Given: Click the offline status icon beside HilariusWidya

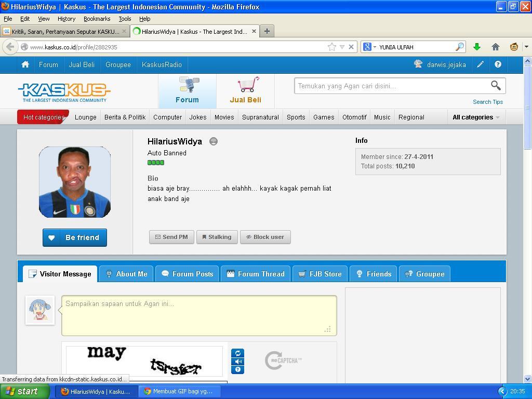Looking at the screenshot, I should point(214,141).
